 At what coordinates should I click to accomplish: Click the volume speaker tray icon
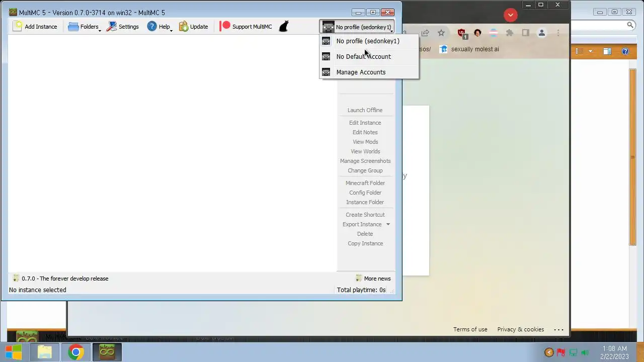point(585,352)
